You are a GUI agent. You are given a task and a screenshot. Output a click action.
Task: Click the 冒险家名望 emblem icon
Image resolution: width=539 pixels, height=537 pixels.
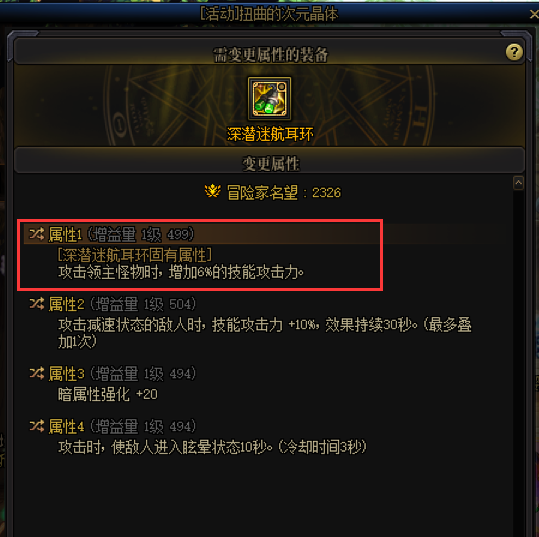point(212,191)
